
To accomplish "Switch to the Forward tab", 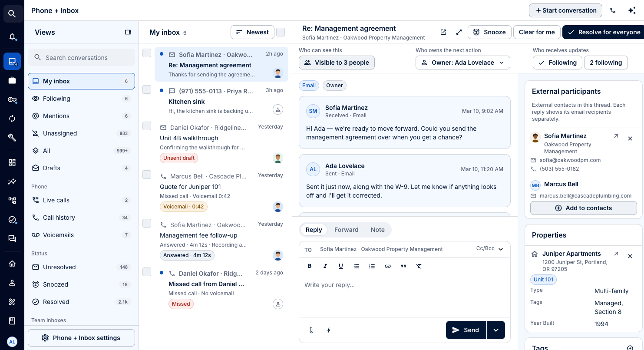I will [x=347, y=230].
